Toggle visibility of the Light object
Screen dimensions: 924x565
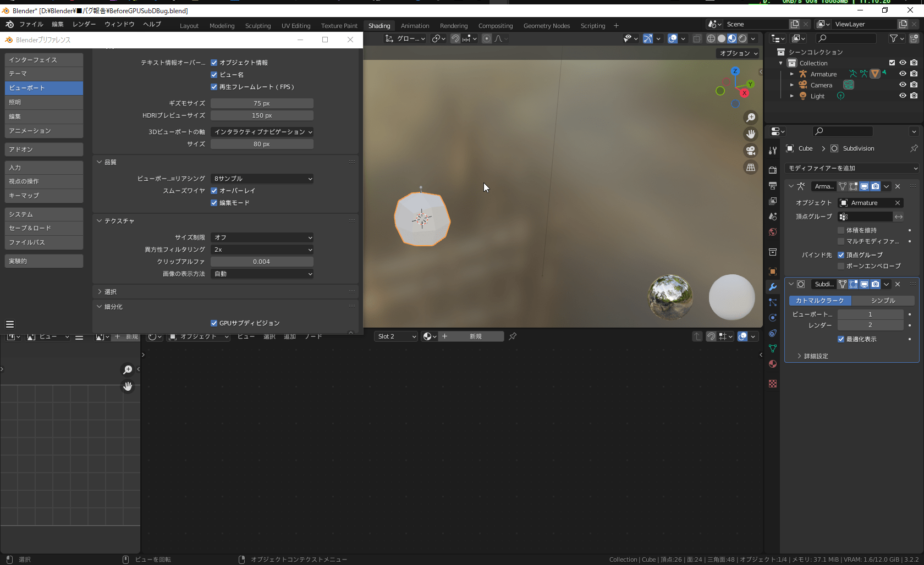[x=902, y=96]
